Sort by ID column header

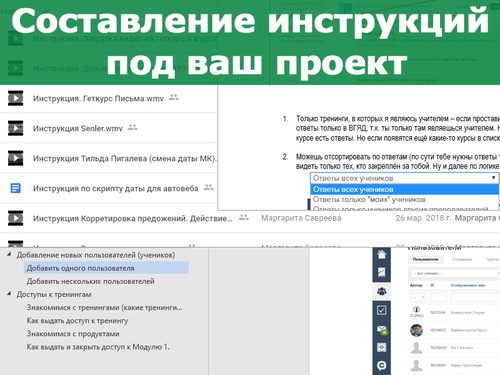(x=432, y=285)
